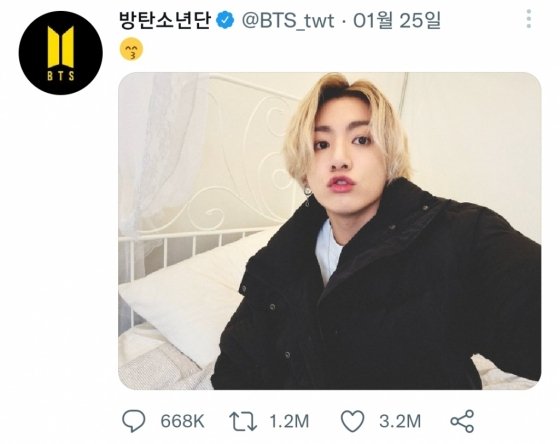Image resolution: width=560 pixels, height=444 pixels.
Task: View the 1.2M retweets count
Action: [x=289, y=421]
